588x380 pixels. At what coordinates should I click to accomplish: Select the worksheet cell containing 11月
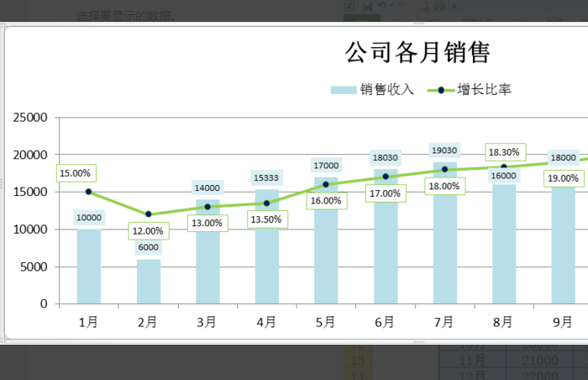pos(472,361)
